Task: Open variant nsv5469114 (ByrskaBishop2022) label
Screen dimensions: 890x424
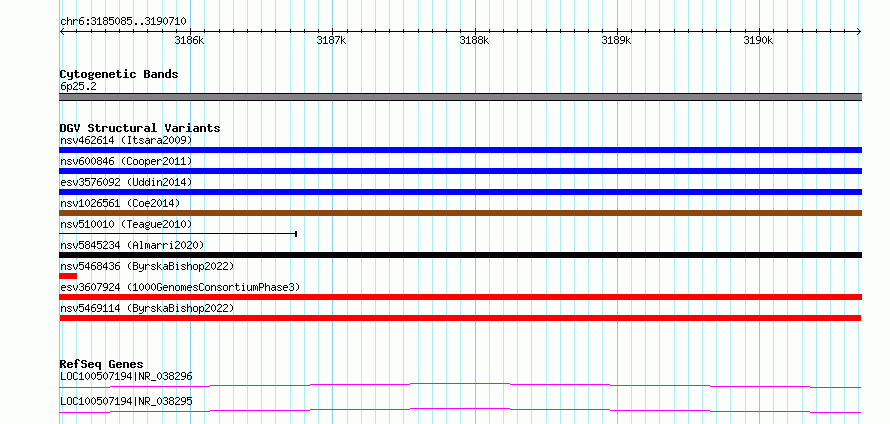Action: coord(147,308)
